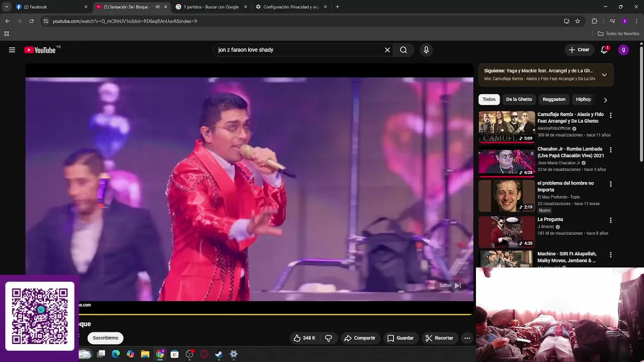Open AlexisyFidoOfficial channel name

pos(554,128)
